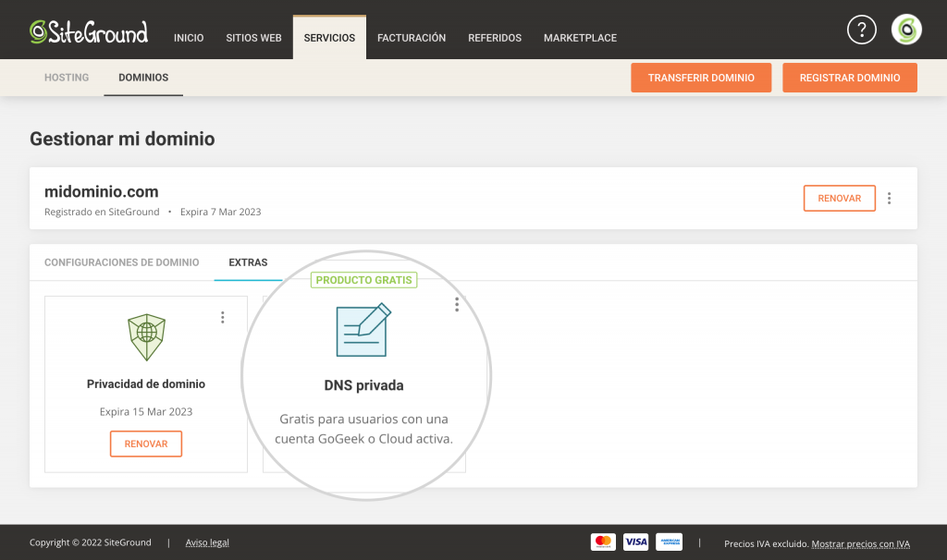947x560 pixels.
Task: Click the Privacidad de dominio title
Action: [146, 383]
